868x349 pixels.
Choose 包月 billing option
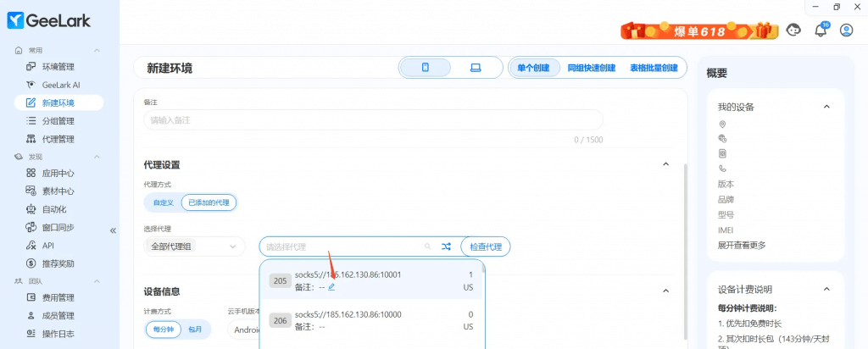pos(196,330)
